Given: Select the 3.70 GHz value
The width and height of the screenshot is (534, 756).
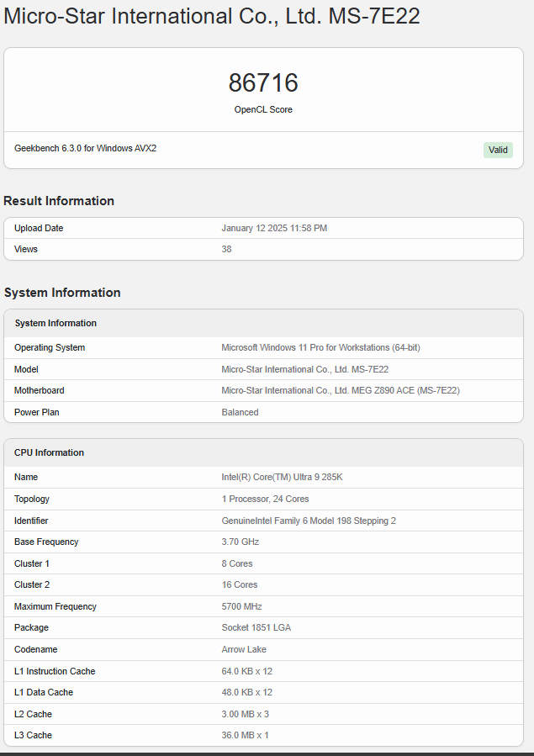Looking at the screenshot, I should [x=240, y=542].
